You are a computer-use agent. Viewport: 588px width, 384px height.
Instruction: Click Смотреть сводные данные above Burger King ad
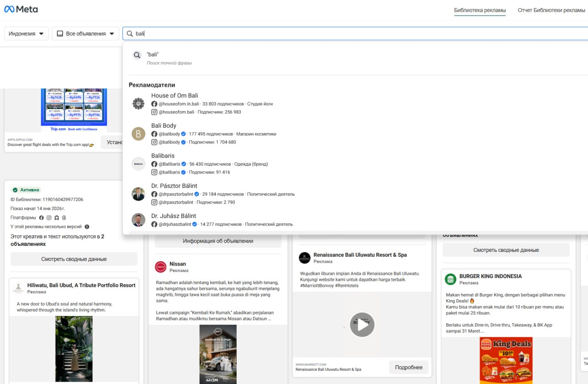(x=506, y=250)
